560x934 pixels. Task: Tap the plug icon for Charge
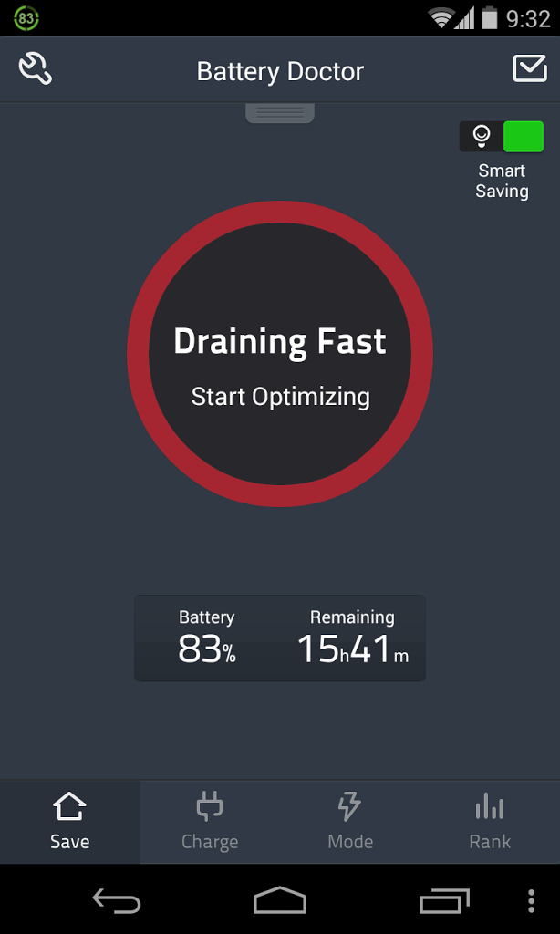coord(210,806)
